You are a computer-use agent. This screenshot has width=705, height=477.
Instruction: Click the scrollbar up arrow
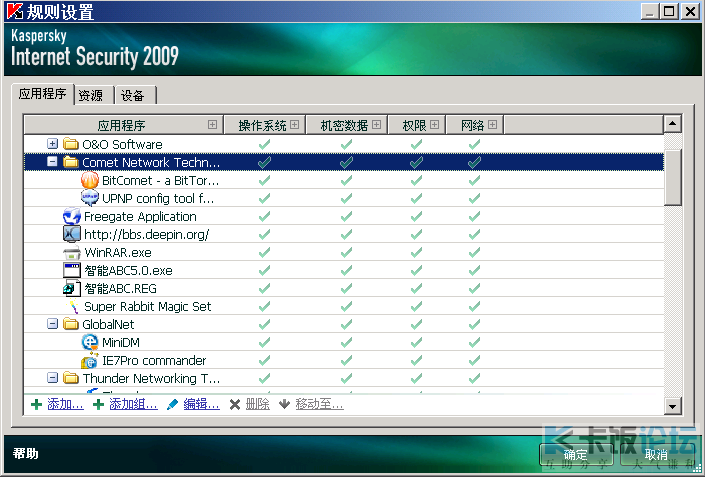(673, 124)
